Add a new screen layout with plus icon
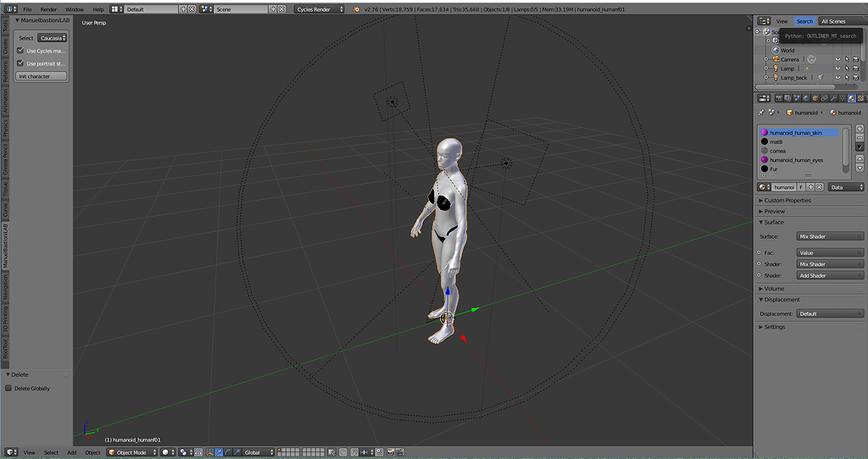Viewport: 868px width, 459px height. [183, 9]
